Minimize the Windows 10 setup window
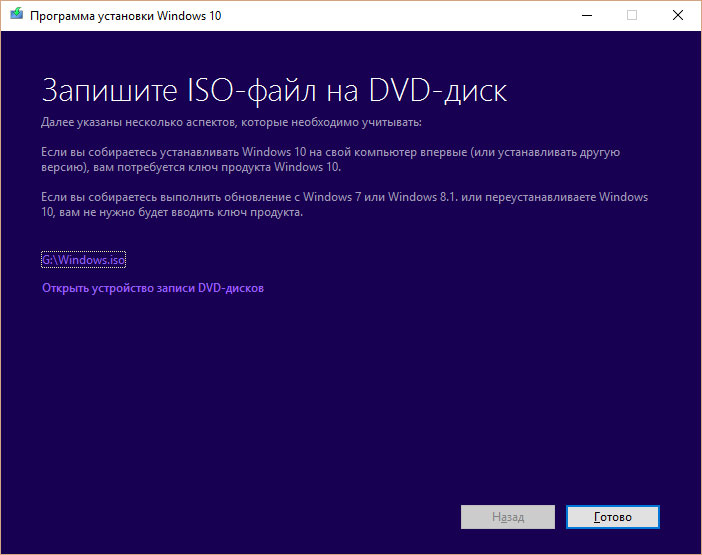702x555 pixels. click(586, 15)
